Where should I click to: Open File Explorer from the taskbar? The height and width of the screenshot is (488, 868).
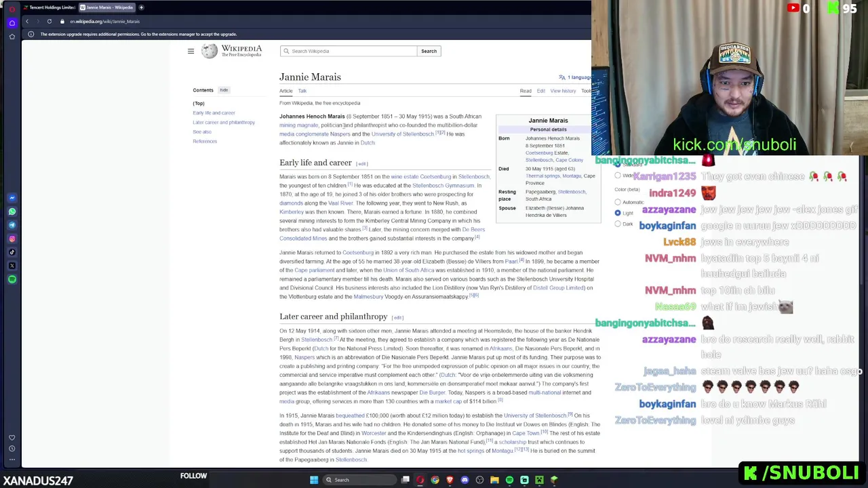click(494, 480)
